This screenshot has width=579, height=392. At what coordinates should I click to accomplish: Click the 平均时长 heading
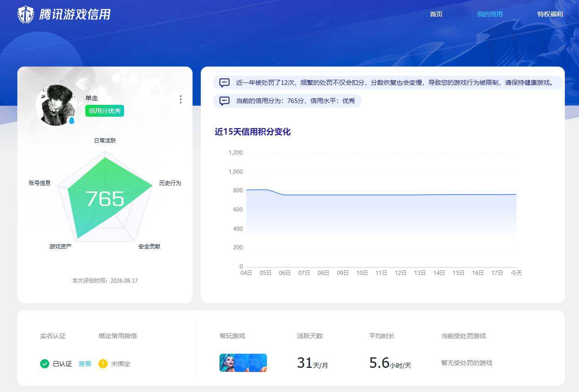[382, 336]
